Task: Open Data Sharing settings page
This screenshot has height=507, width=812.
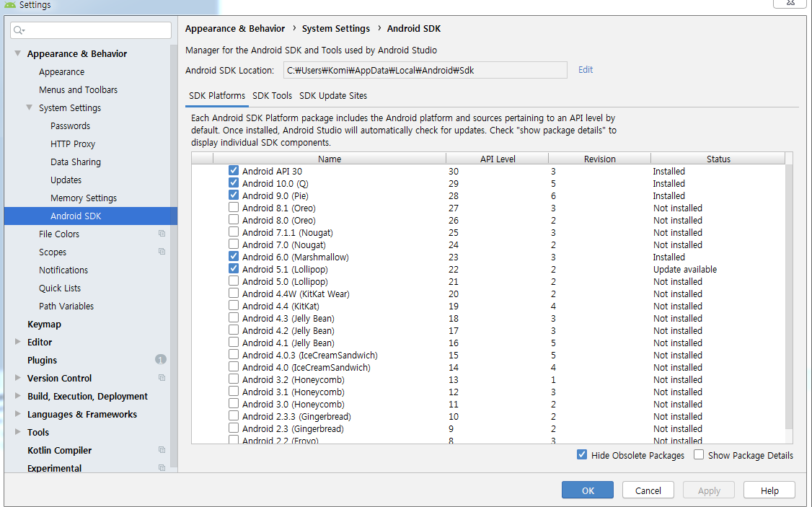Action: (x=76, y=162)
